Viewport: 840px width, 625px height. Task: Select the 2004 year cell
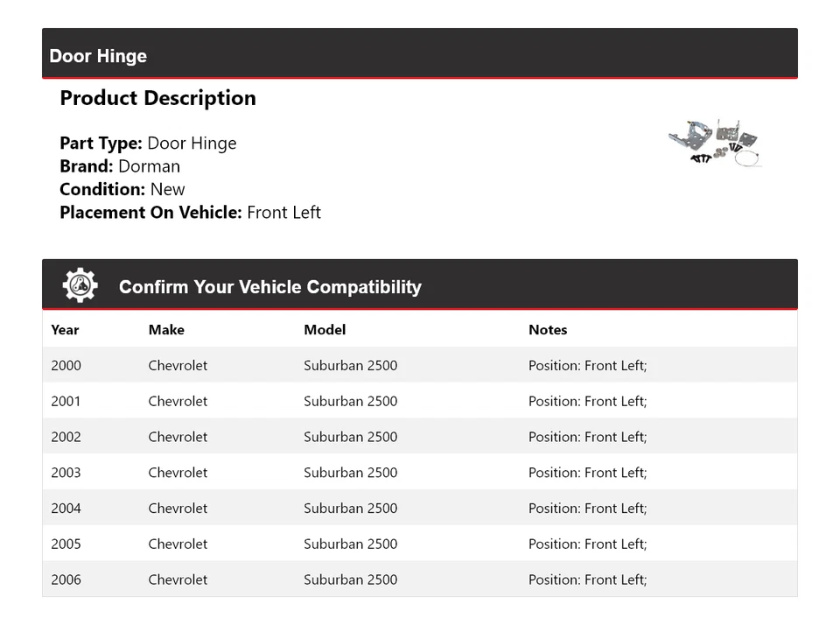(66, 509)
